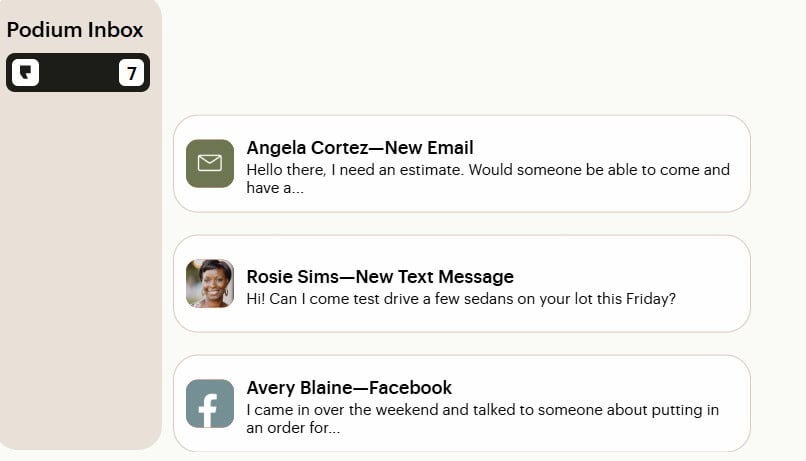The width and height of the screenshot is (806, 461).
Task: Click the Podium logo icon
Action: 25,73
